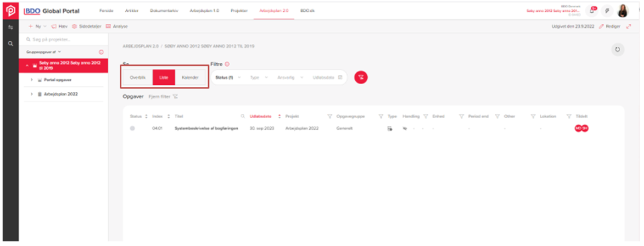Go to the Projekter tab
Viewport: 644px width, 246px height.
pos(239,11)
